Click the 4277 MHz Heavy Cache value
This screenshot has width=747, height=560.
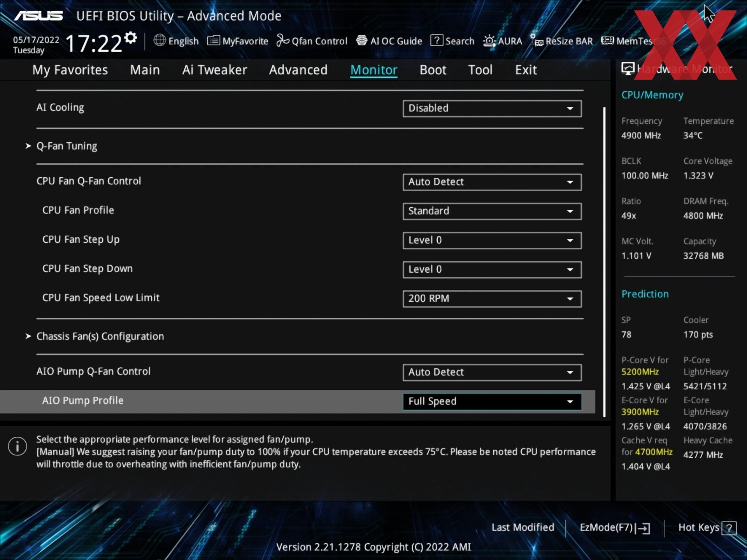(x=703, y=455)
